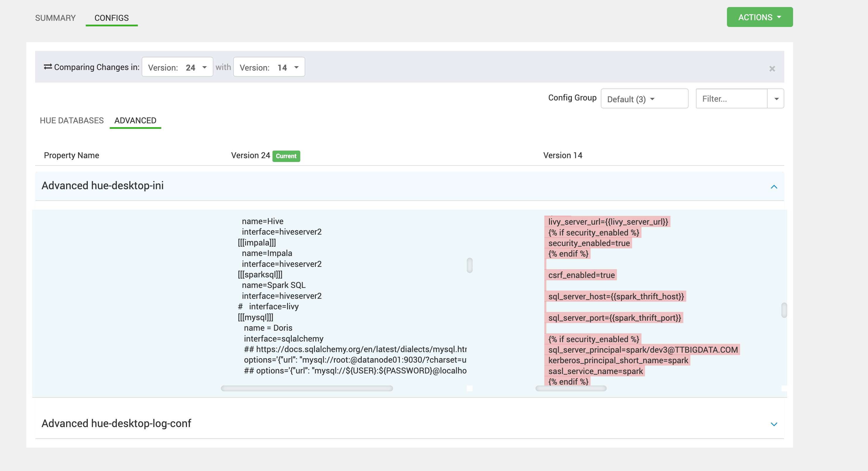Click the green Current version badge
The image size is (868, 471).
click(286, 156)
